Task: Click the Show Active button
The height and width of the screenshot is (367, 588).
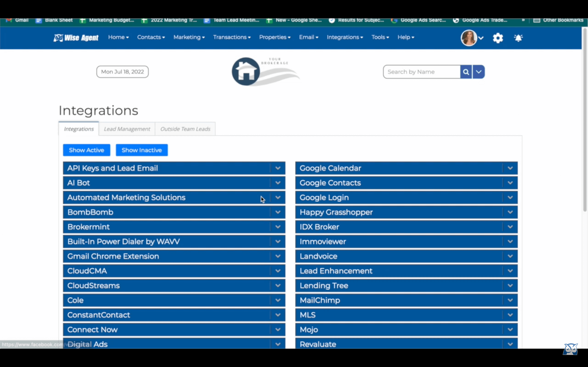Action: (87, 150)
